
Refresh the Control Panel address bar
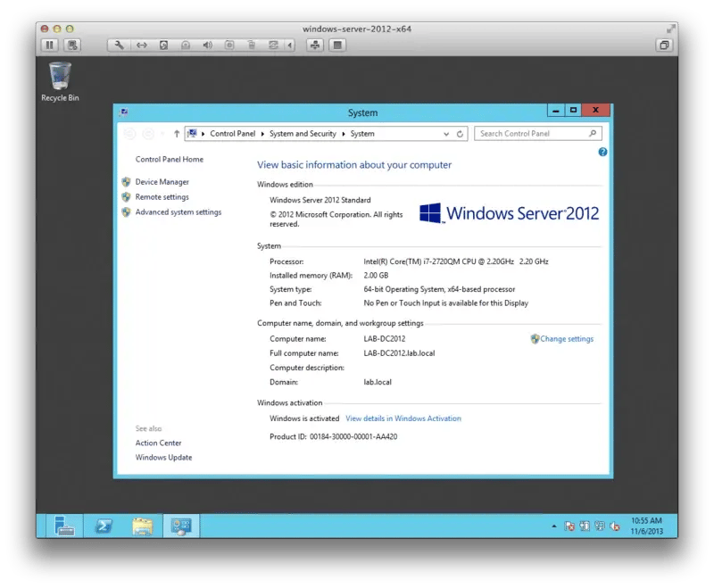461,134
